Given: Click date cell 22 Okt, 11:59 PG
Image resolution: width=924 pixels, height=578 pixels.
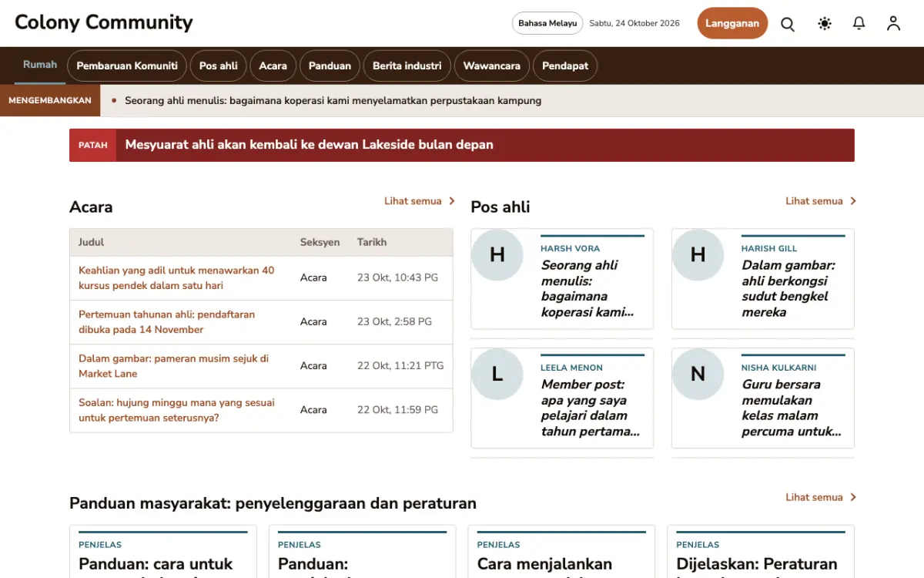Looking at the screenshot, I should tap(397, 409).
